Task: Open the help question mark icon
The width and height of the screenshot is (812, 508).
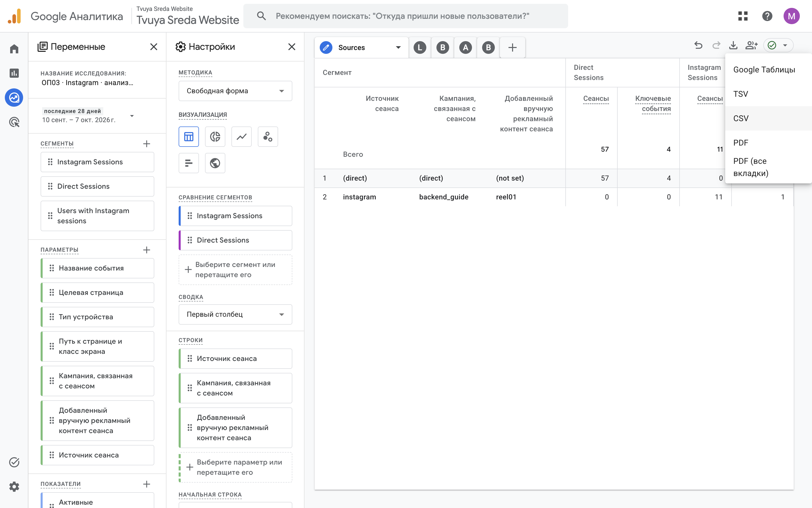Action: [767, 16]
